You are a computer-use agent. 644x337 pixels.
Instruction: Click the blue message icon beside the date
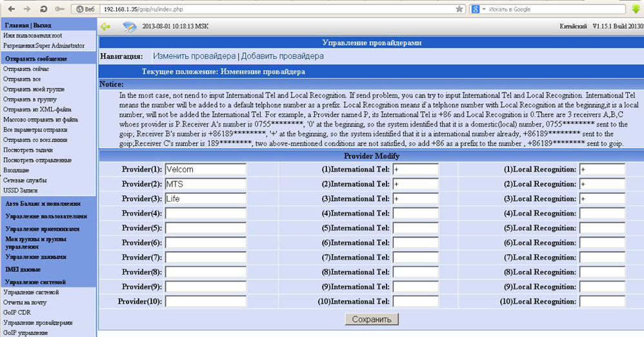click(x=130, y=26)
